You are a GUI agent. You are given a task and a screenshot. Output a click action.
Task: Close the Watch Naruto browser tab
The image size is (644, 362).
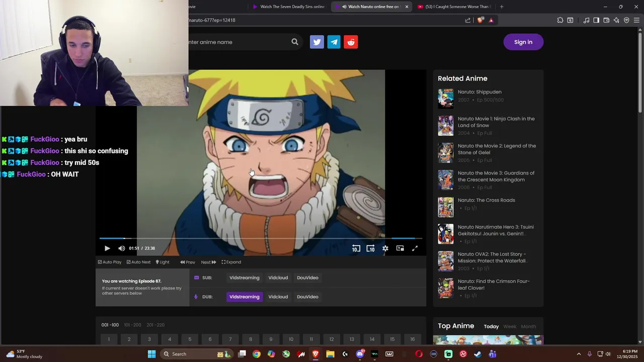click(x=407, y=7)
